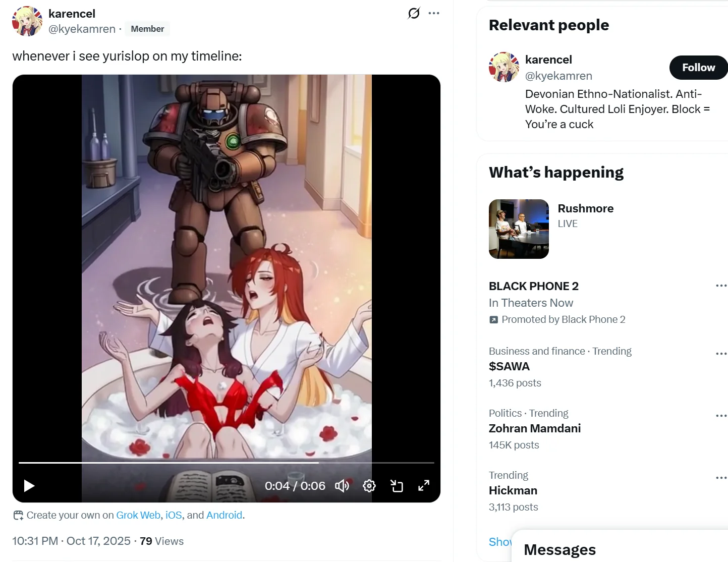Click the Promoted by Black Phone 2 label
Image resolution: width=728 pixels, height=562 pixels.
click(564, 319)
